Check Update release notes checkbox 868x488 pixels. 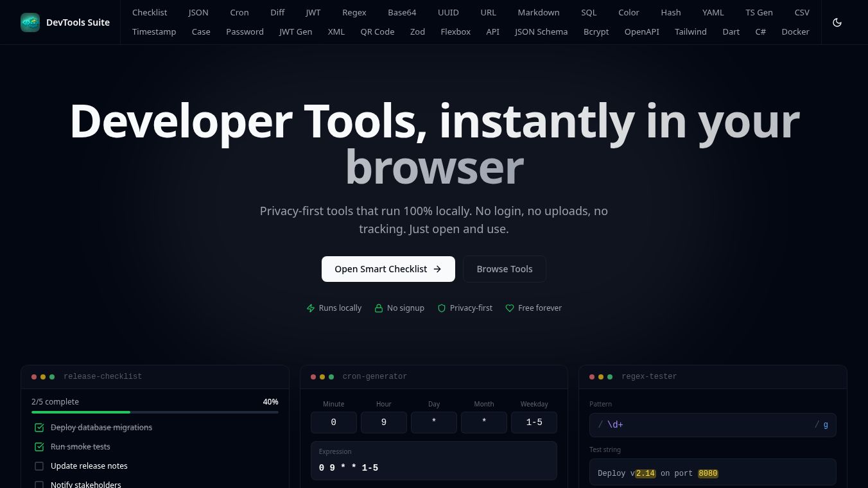[39, 466]
